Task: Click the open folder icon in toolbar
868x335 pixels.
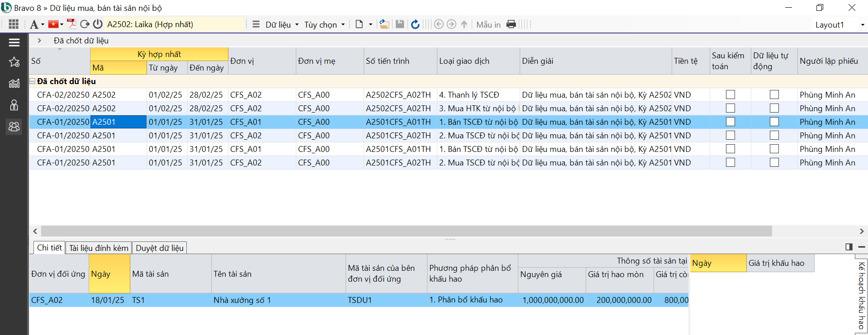Action: (384, 24)
